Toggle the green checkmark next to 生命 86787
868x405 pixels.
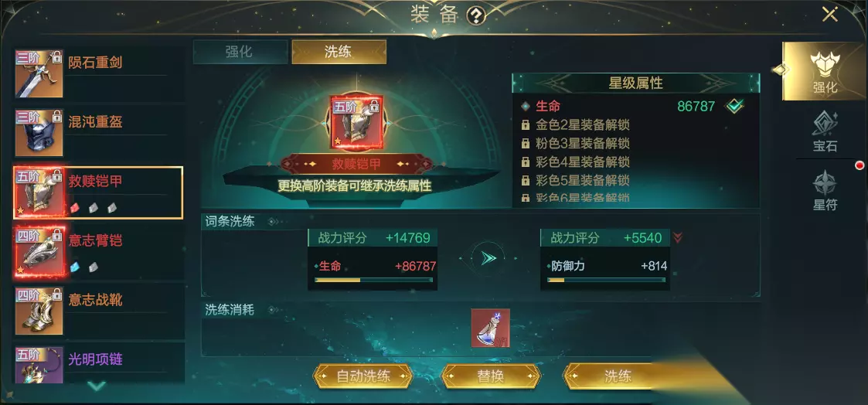tap(734, 106)
